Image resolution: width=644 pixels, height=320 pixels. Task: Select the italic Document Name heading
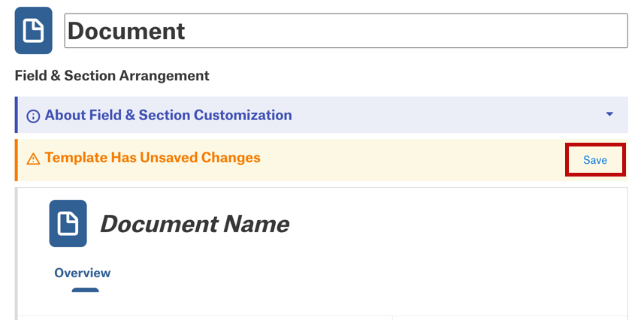pos(195,225)
